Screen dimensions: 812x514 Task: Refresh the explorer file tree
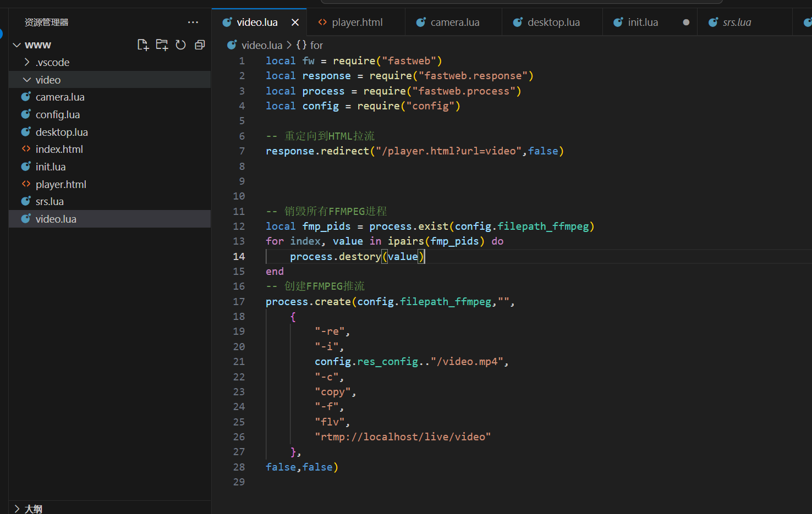click(180, 45)
